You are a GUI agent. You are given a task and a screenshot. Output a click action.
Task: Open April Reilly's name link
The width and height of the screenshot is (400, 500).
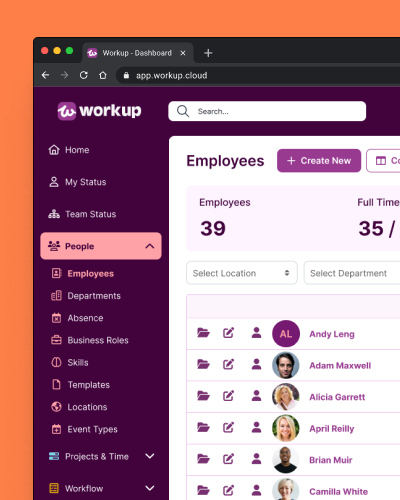(x=332, y=429)
